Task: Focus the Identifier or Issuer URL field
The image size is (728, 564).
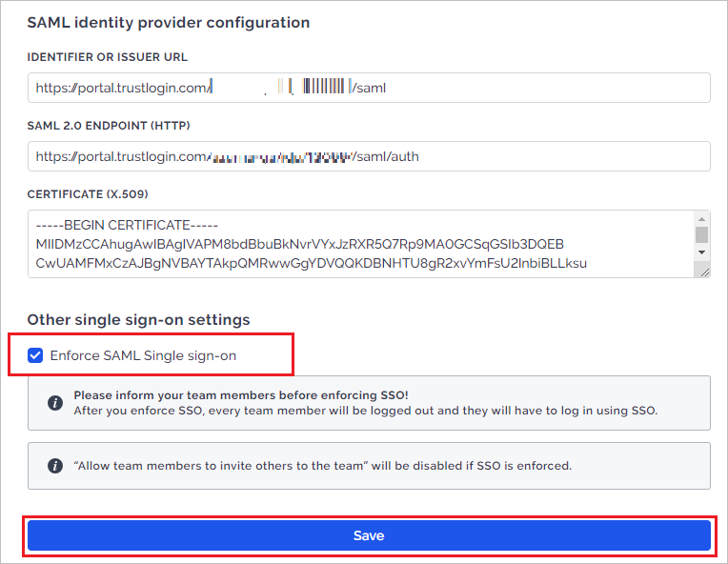Action: (x=369, y=88)
